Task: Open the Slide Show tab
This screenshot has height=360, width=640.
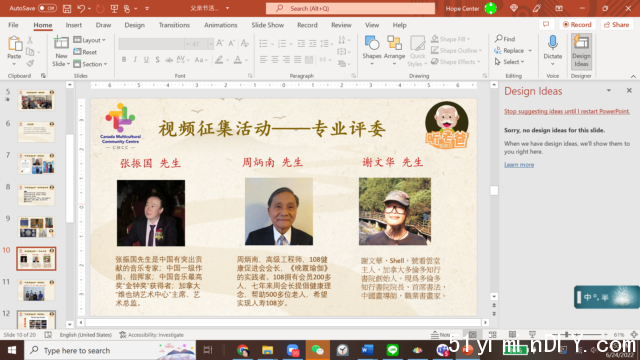Action: coord(268,25)
